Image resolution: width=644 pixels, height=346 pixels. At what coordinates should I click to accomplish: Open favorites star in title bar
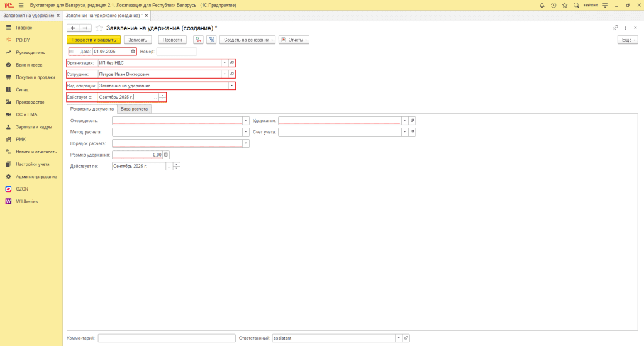[565, 5]
